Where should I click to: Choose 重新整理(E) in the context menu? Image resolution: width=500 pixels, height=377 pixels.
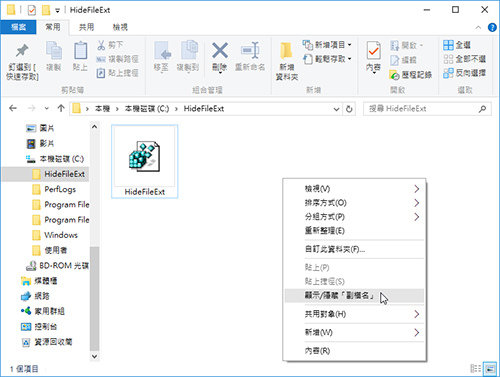coord(355,231)
